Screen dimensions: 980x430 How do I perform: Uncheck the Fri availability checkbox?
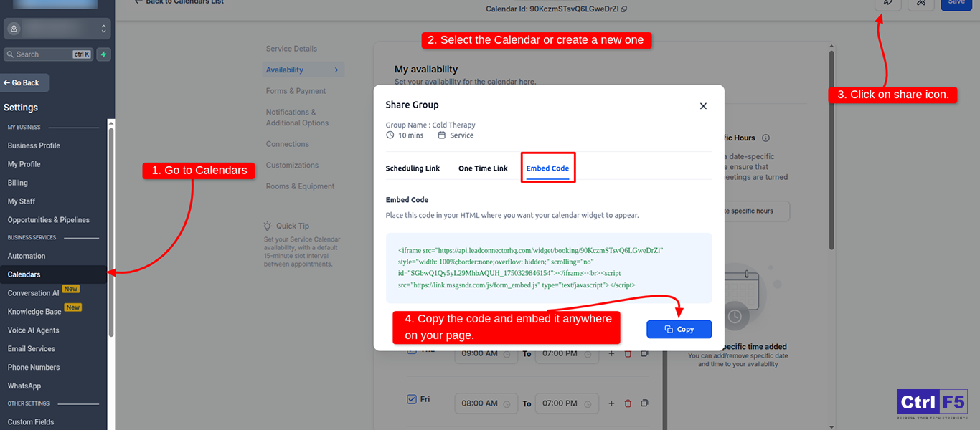tap(411, 399)
